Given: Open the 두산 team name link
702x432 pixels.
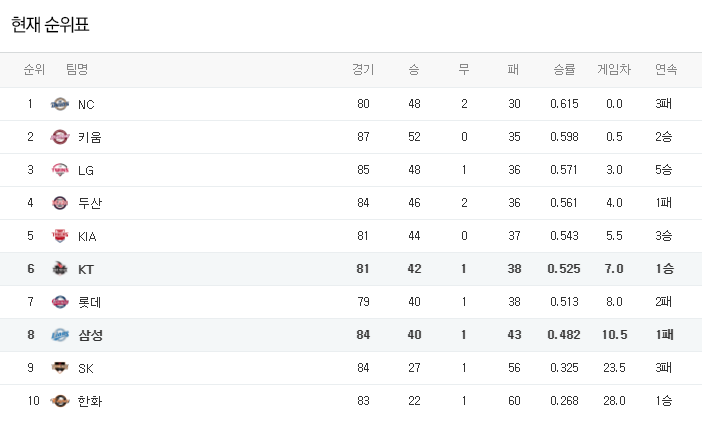Looking at the screenshot, I should [x=90, y=203].
